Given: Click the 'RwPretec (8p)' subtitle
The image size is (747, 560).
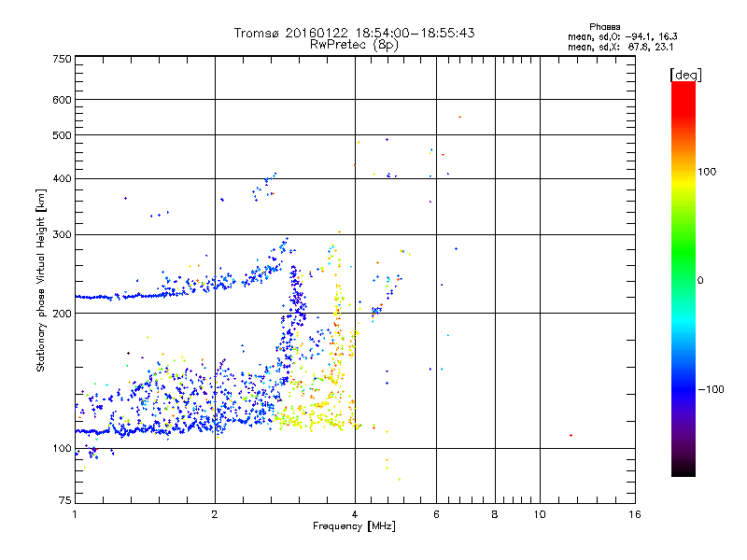Looking at the screenshot, I should (354, 45).
